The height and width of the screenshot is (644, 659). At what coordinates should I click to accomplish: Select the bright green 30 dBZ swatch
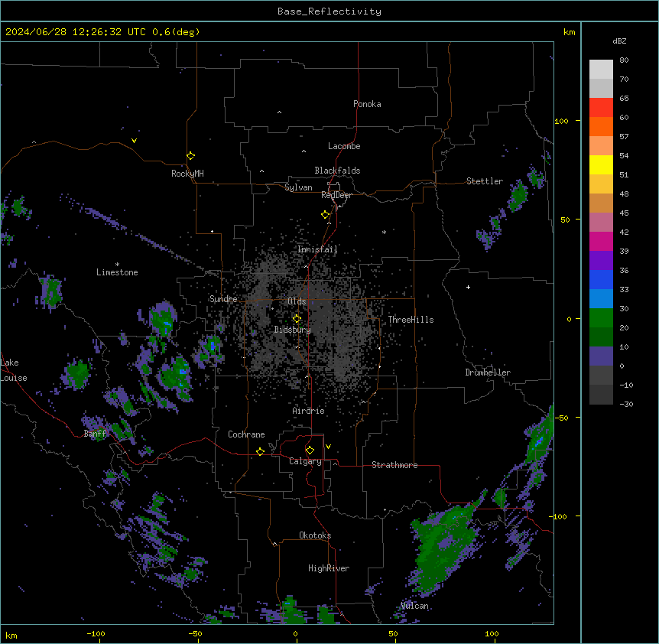(x=601, y=318)
